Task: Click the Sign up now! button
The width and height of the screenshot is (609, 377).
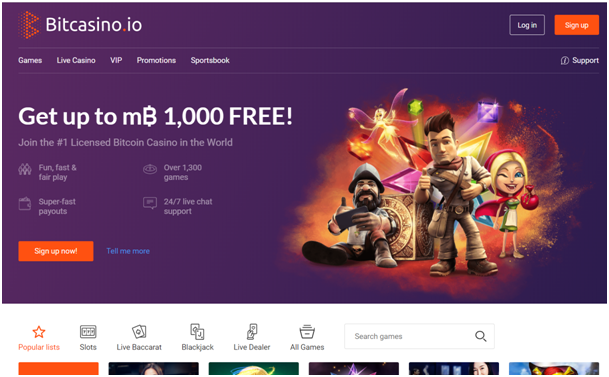Action: pos(56,251)
